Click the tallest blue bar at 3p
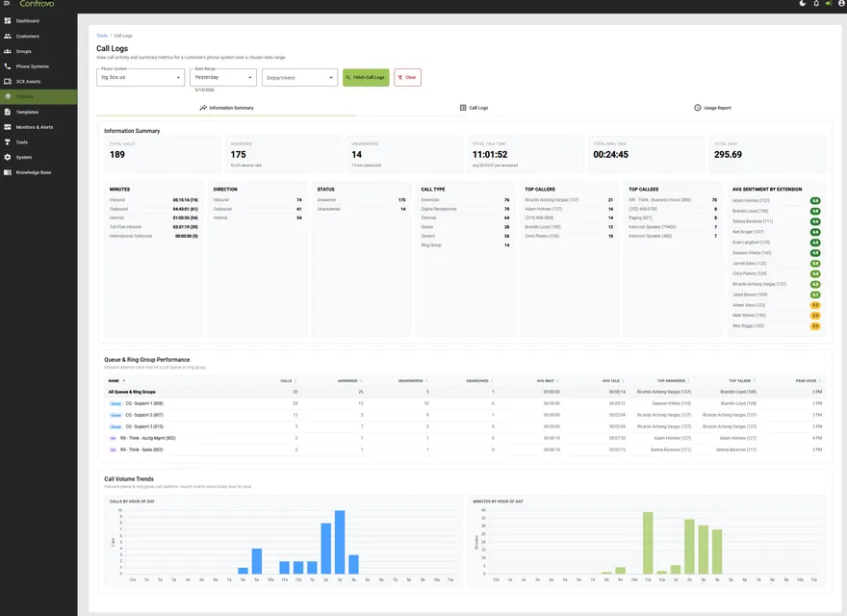The width and height of the screenshot is (847, 616). pyautogui.click(x=340, y=542)
